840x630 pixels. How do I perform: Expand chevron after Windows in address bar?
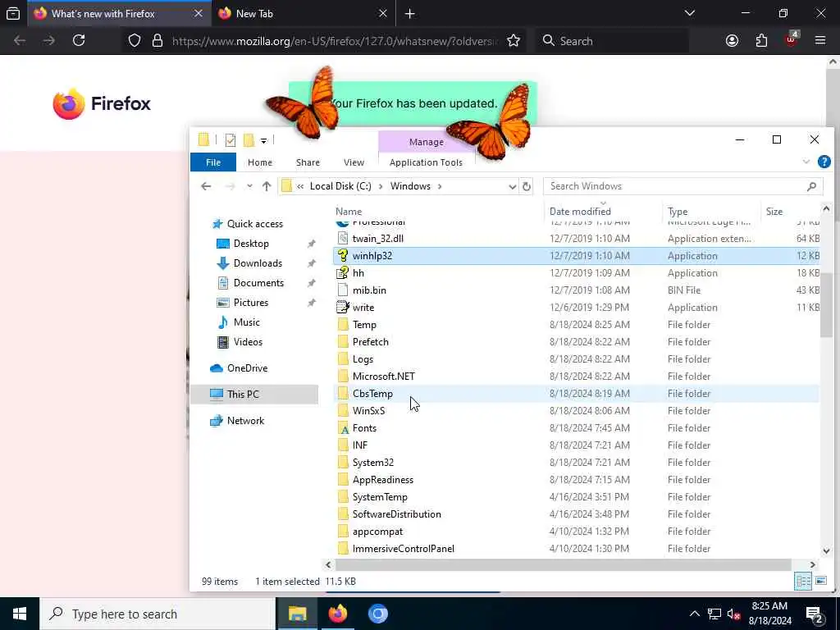tap(440, 186)
